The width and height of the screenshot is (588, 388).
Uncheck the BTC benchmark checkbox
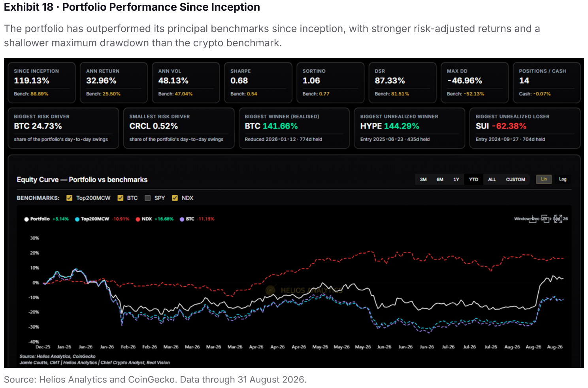click(121, 198)
